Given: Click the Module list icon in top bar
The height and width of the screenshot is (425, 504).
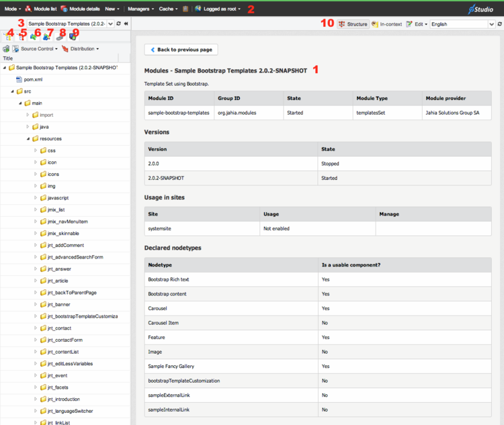Looking at the screenshot, I should pos(28,9).
